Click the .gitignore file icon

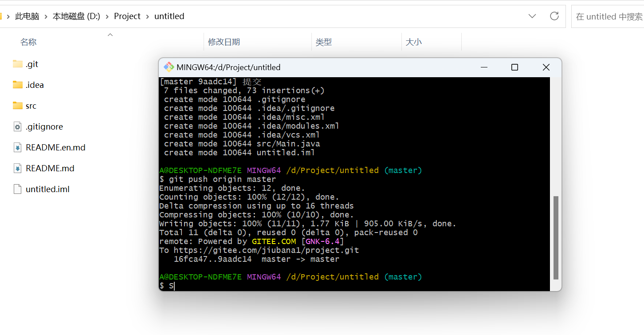[18, 127]
